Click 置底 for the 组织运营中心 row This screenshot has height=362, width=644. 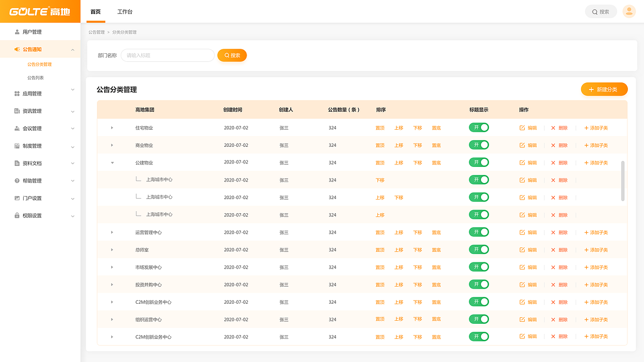point(436,320)
